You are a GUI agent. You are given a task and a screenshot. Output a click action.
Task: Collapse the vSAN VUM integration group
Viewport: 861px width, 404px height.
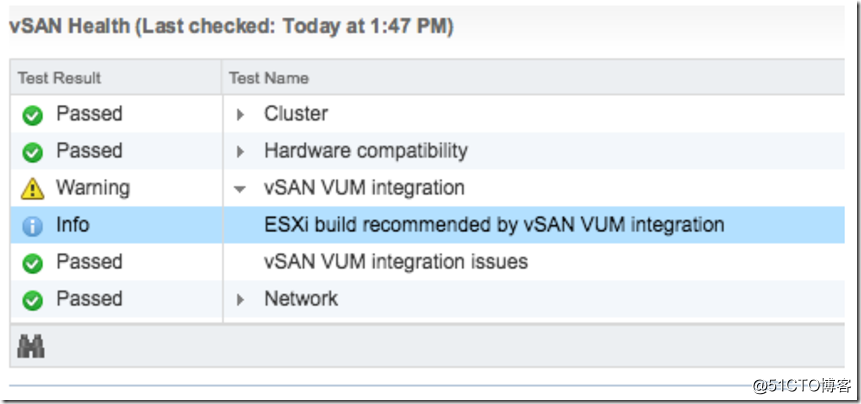point(239,189)
